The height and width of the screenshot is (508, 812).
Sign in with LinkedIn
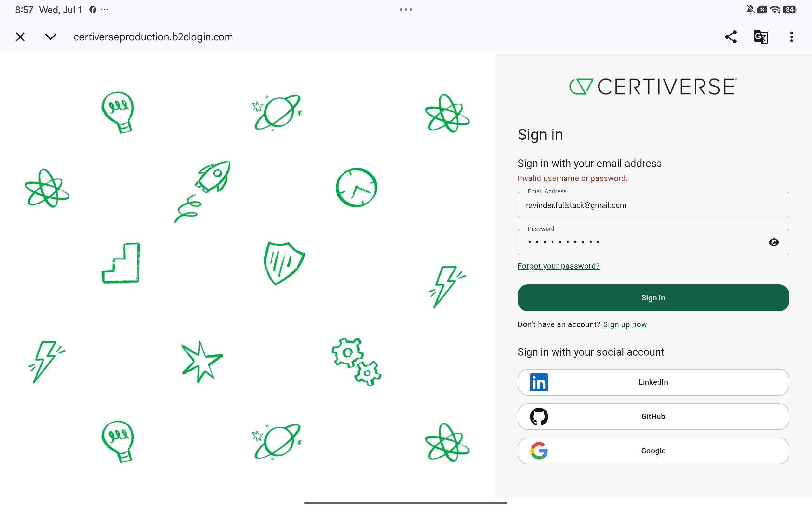pyautogui.click(x=653, y=382)
